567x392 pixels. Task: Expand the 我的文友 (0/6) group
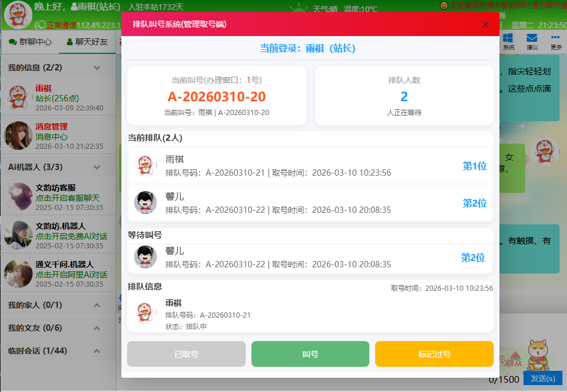pyautogui.click(x=97, y=328)
